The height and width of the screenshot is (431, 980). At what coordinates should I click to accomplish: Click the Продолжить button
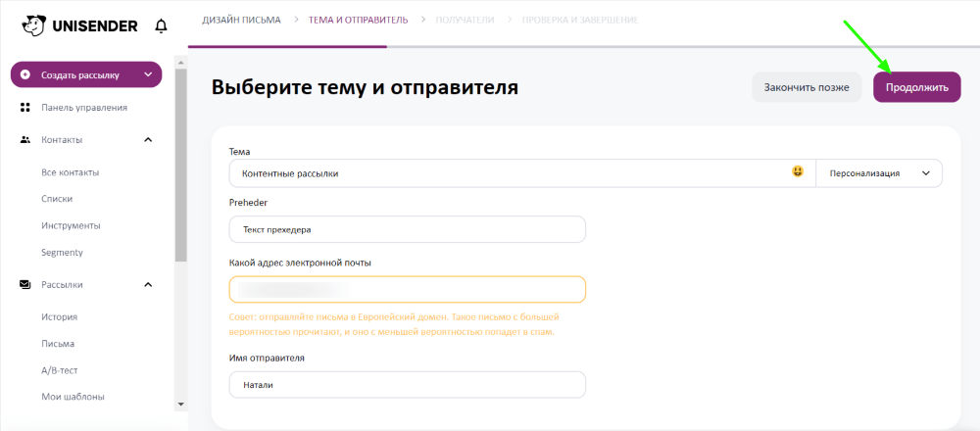coord(917,87)
